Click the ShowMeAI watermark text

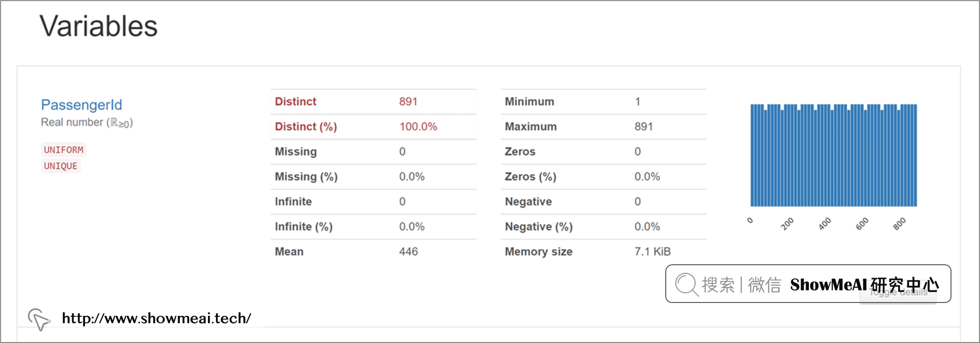864,285
